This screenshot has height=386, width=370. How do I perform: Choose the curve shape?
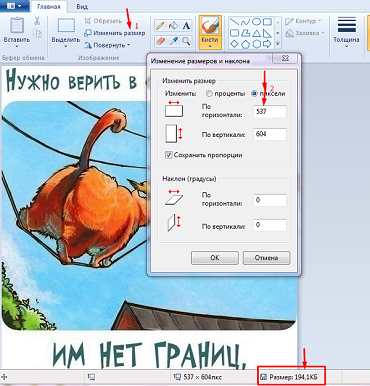[x=246, y=22]
